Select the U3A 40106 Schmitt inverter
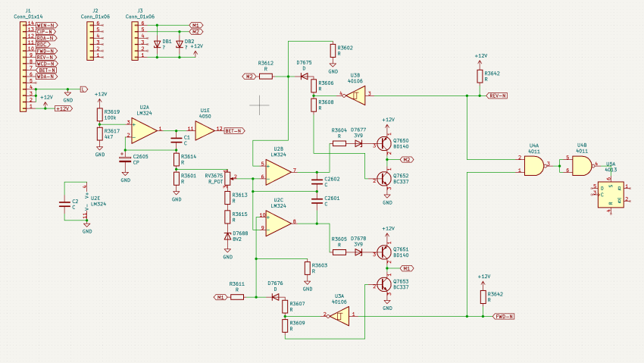 point(339,314)
